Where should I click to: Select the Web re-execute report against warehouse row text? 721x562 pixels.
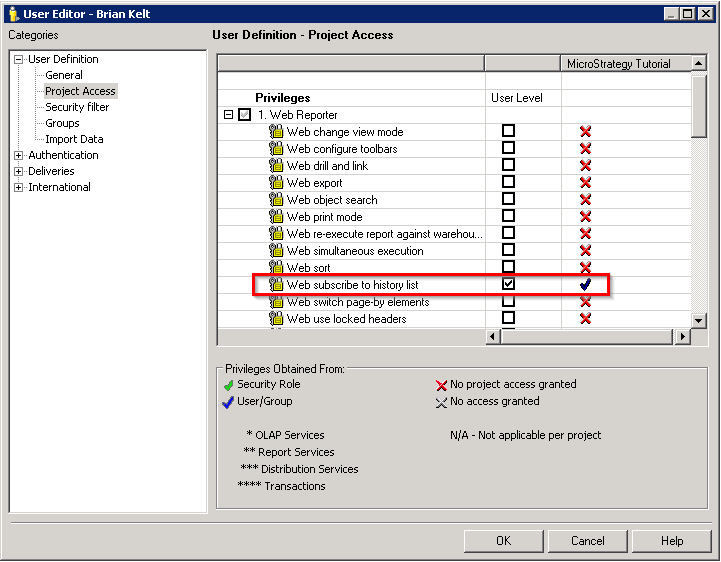(x=385, y=234)
